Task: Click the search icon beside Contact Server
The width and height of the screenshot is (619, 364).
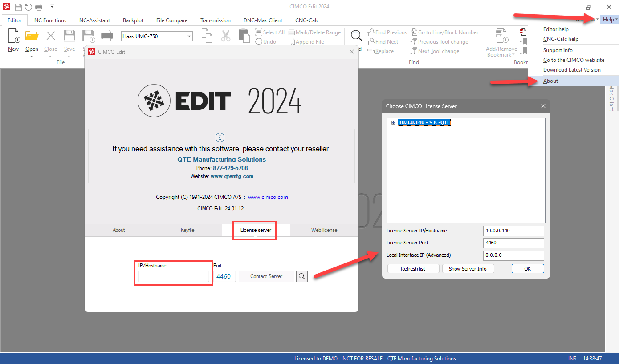Action: pos(302,276)
